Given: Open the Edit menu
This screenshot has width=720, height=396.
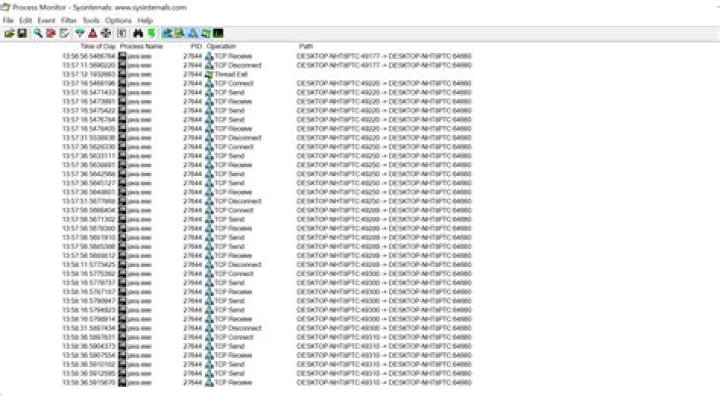Looking at the screenshot, I should [x=25, y=21].
